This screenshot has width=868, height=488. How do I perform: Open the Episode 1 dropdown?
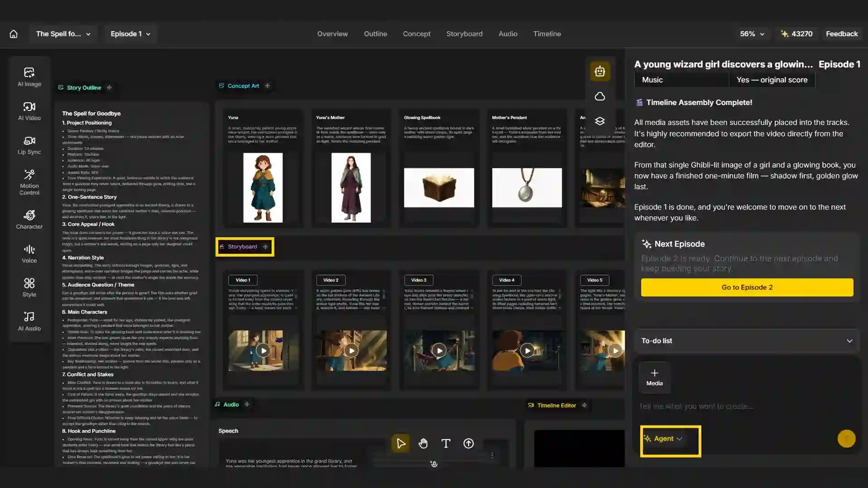(130, 34)
